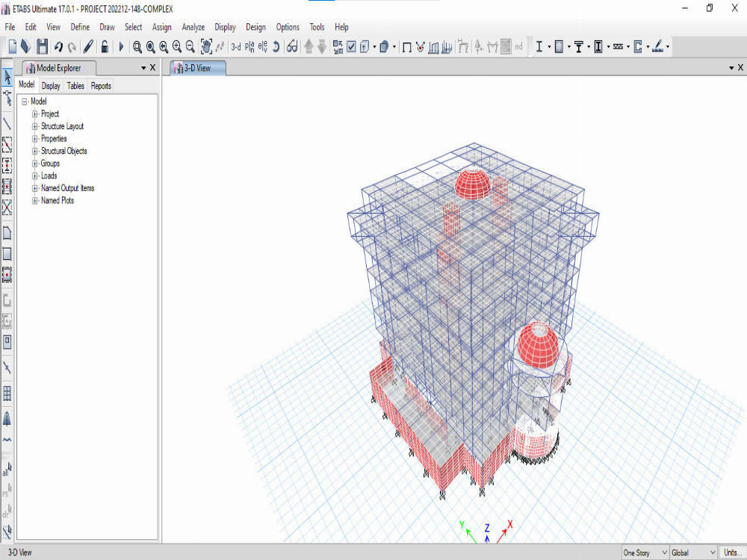Switch to the Tables tab
This screenshot has width=747, height=560.
point(75,85)
